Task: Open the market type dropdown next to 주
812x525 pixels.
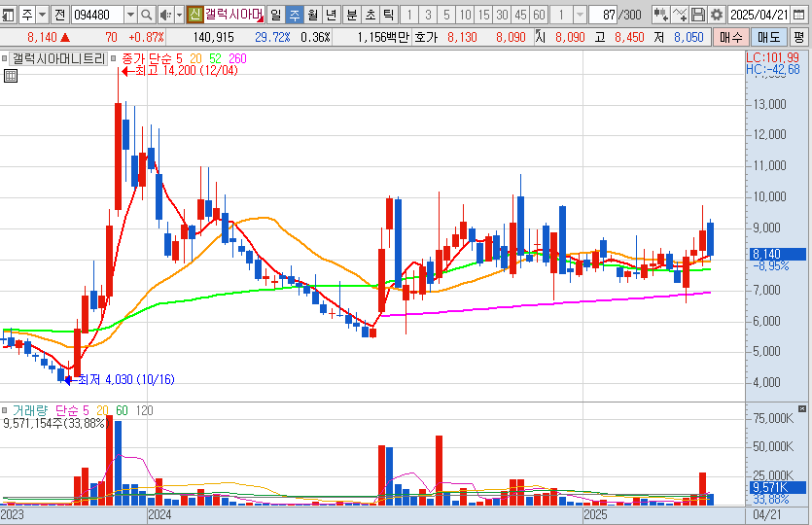Action: [43, 15]
